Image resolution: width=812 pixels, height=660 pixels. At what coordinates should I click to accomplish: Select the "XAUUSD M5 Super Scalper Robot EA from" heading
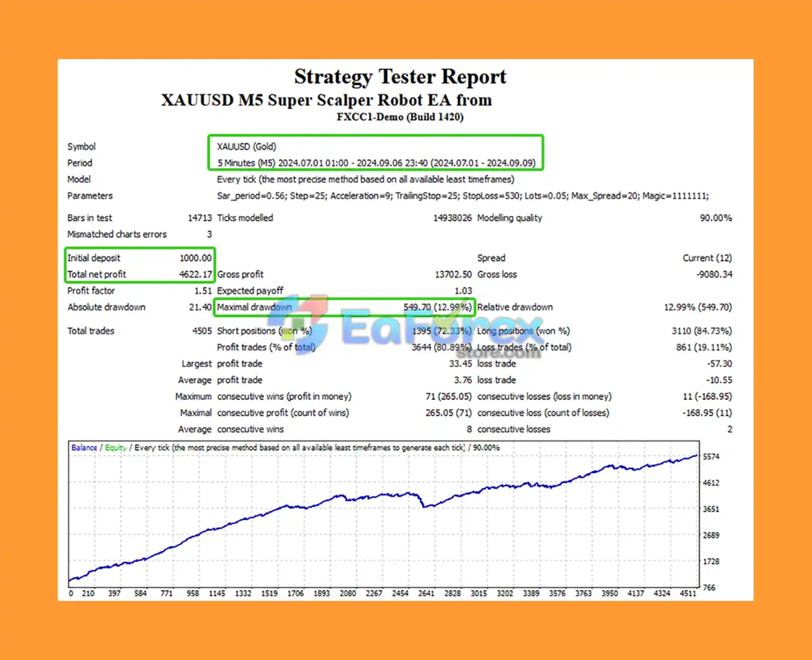tap(327, 100)
